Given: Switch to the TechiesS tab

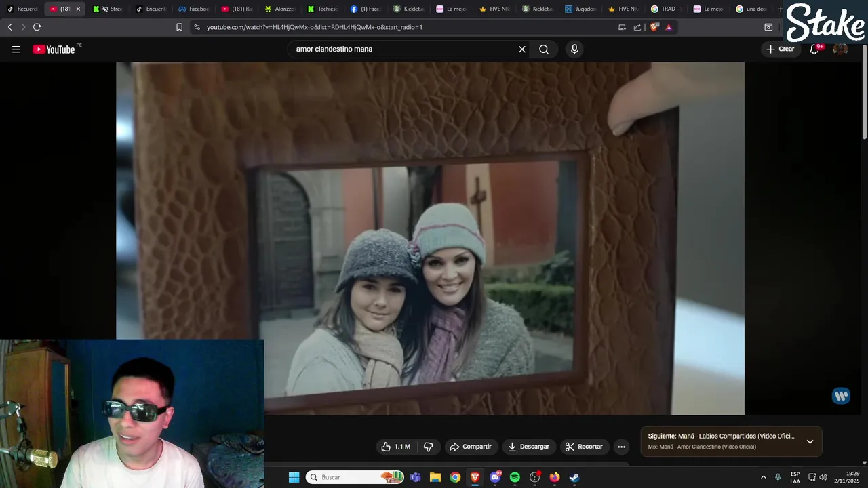Looking at the screenshot, I should click(x=323, y=9).
